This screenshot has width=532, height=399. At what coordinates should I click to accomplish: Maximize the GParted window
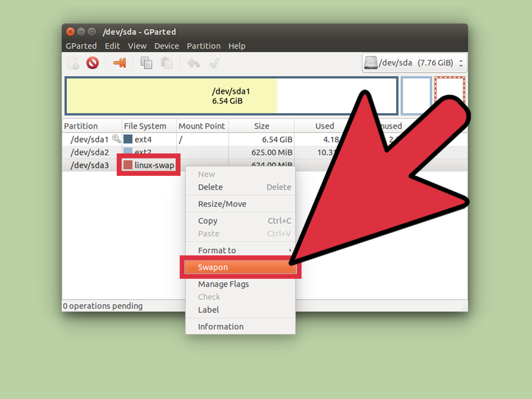(92, 32)
